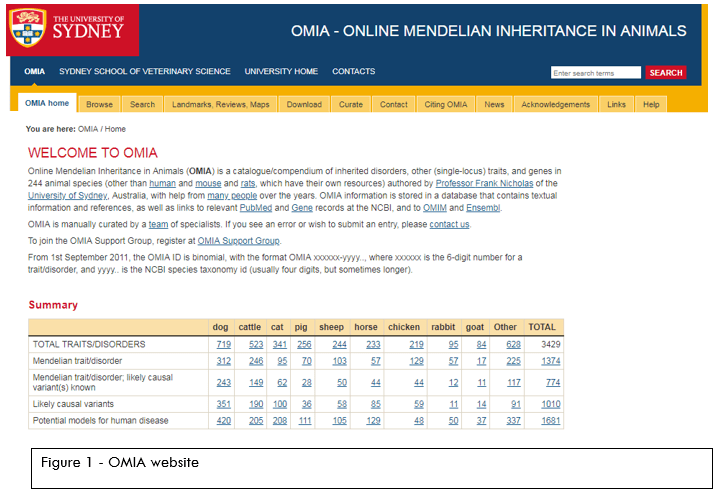Open the Professor Frank Nicholas link
This screenshot has width=717, height=493.
tap(484, 183)
